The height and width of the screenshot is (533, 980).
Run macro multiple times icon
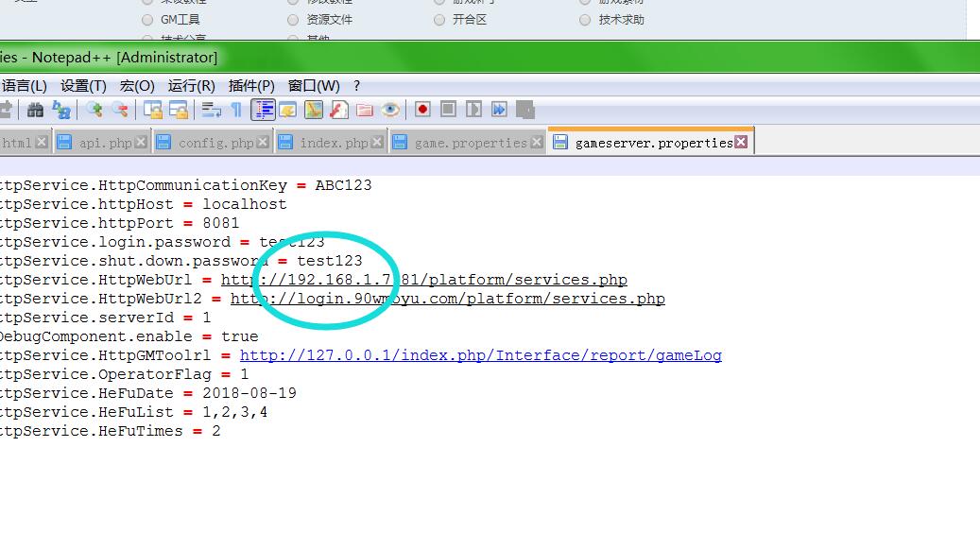[499, 110]
